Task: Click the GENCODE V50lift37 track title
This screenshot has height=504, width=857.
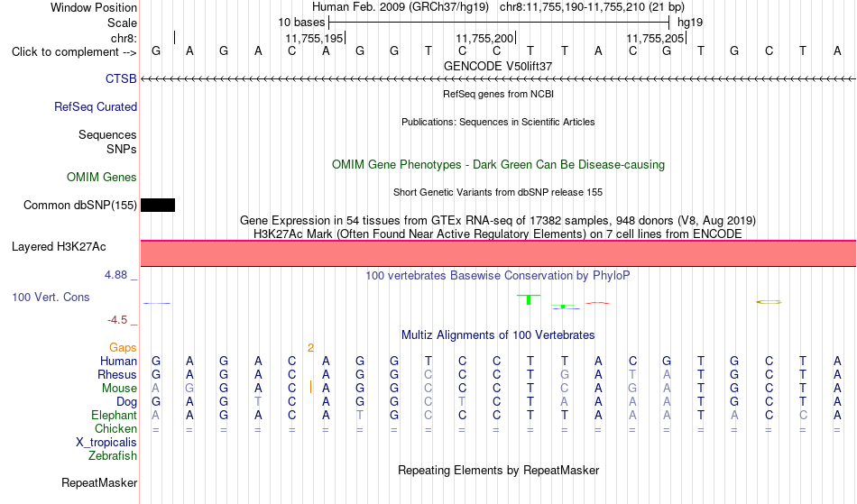Action: click(x=498, y=66)
